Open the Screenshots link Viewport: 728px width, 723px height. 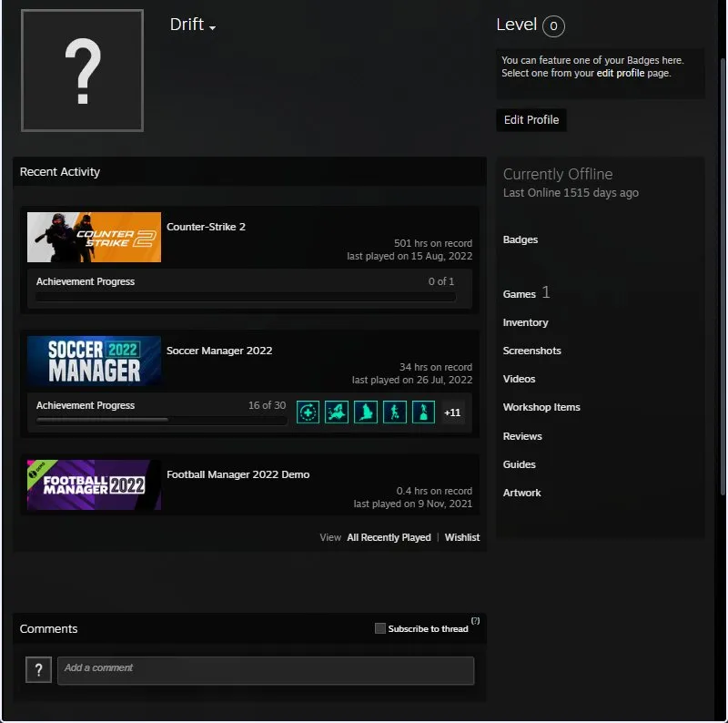[531, 351]
